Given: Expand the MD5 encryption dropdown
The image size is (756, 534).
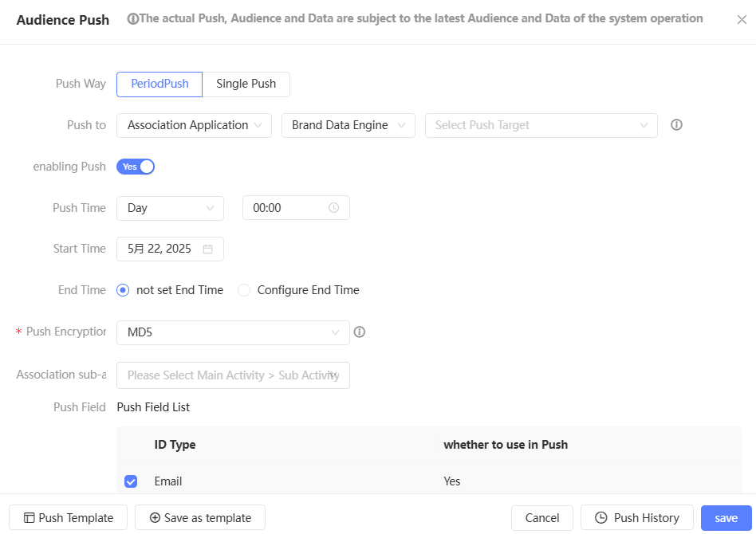Looking at the screenshot, I should coord(233,332).
